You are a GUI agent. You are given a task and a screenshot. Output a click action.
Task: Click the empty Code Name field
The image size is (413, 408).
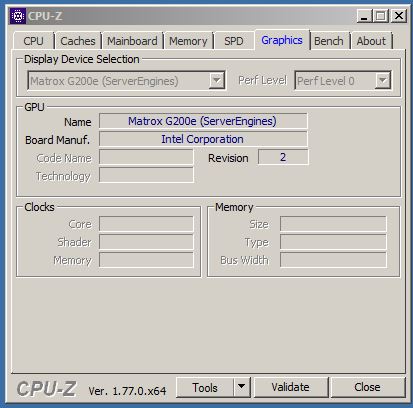146,157
